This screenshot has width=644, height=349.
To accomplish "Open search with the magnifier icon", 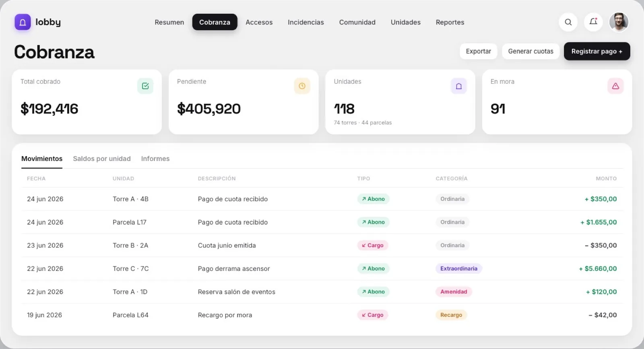I will 568,22.
